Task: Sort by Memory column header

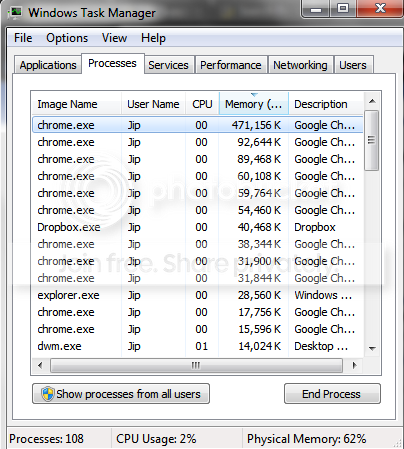Action: point(254,104)
